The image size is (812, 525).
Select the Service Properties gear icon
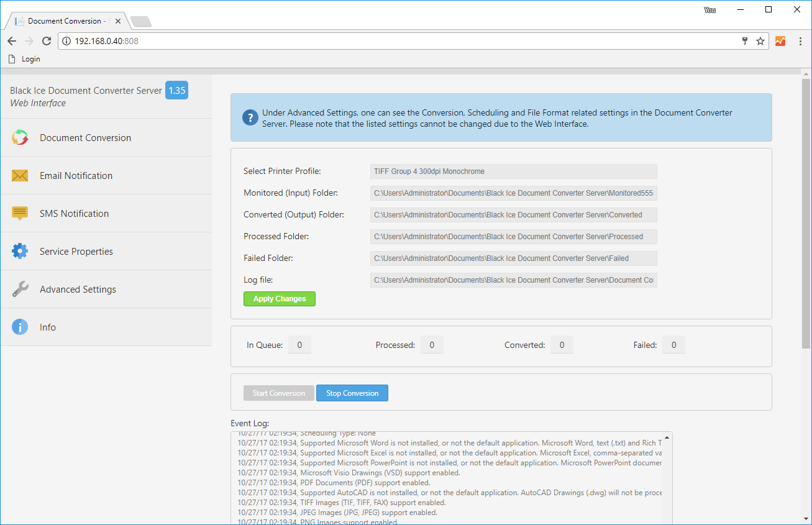tap(21, 251)
